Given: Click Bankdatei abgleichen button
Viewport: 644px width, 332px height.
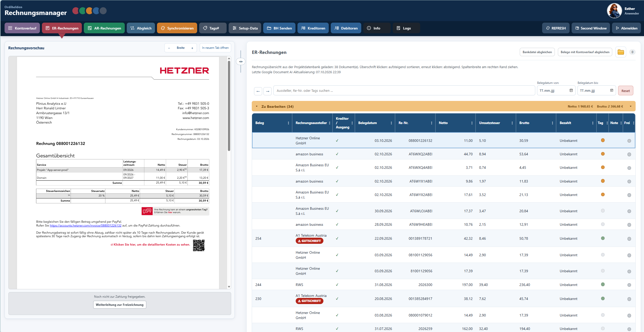Looking at the screenshot, I should 537,52.
